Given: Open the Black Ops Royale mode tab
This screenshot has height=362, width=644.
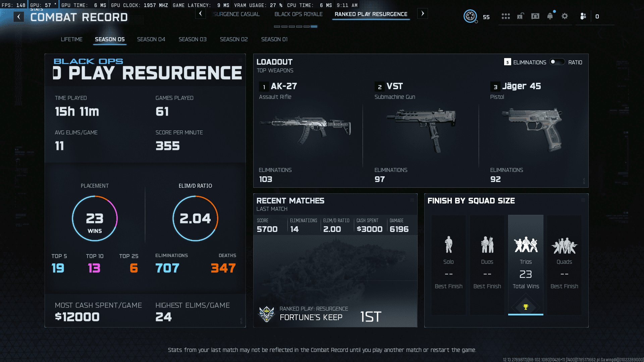Looking at the screenshot, I should 299,14.
